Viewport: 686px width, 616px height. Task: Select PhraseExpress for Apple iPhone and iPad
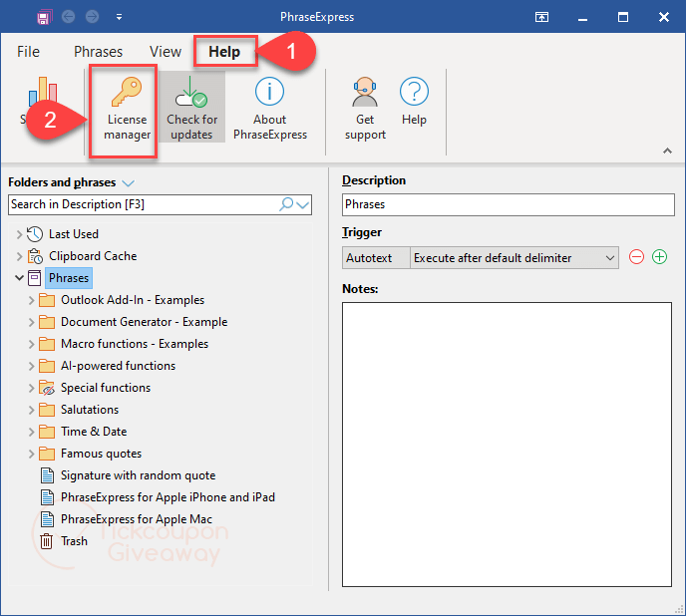click(x=168, y=497)
